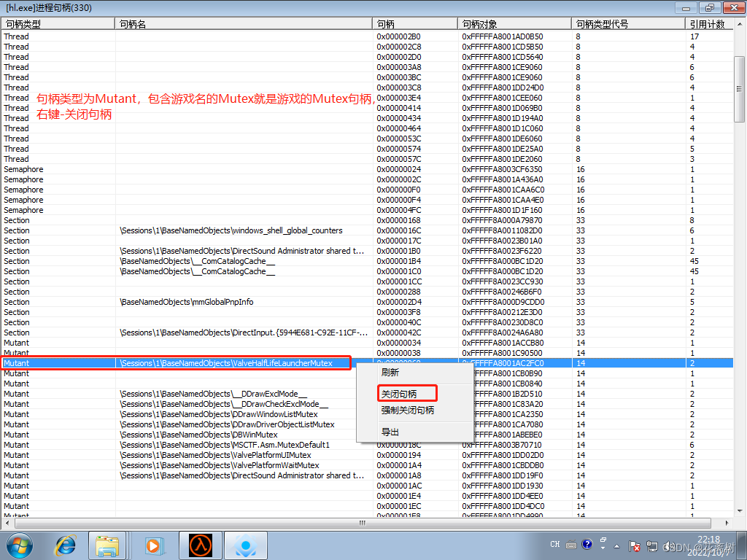
Task: Click handle value 0x000001B4 ComCatalogCache row
Action: point(399,261)
